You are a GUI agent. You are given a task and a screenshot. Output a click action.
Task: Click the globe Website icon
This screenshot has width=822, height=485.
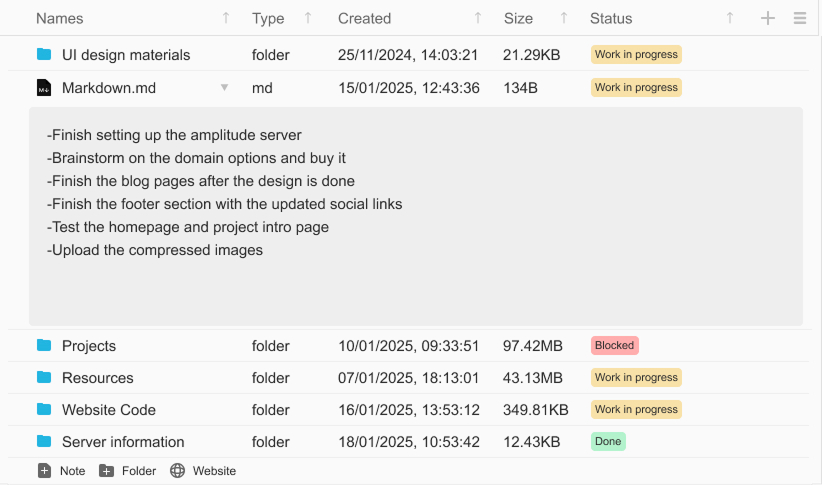pos(177,471)
